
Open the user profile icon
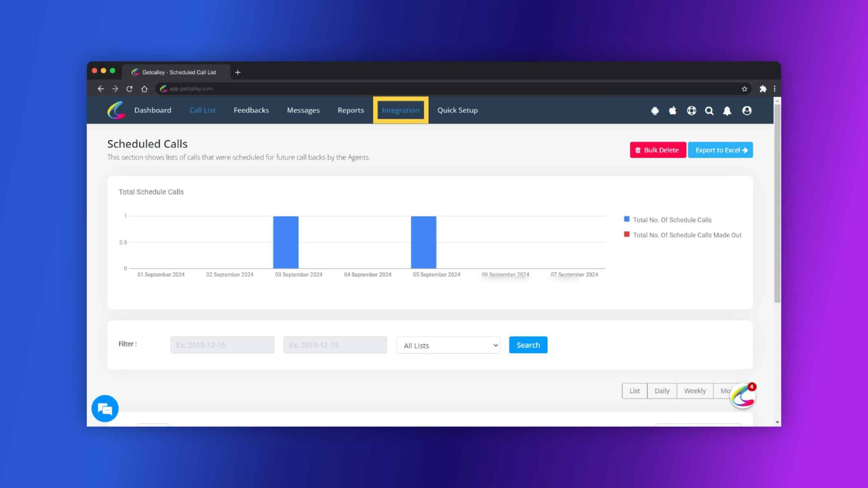tap(747, 111)
